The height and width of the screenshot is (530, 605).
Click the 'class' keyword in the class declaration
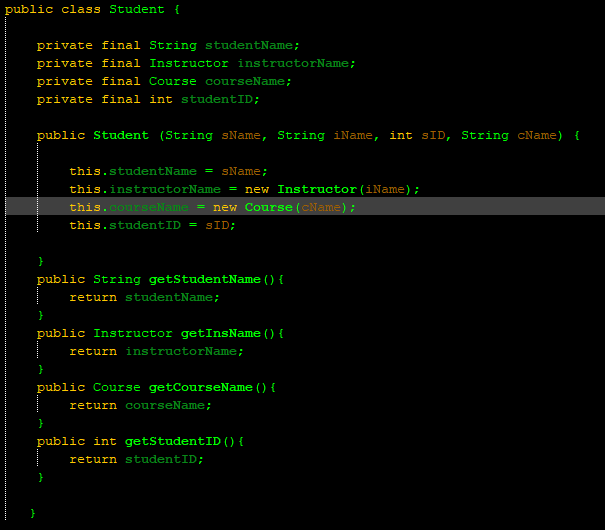81,9
